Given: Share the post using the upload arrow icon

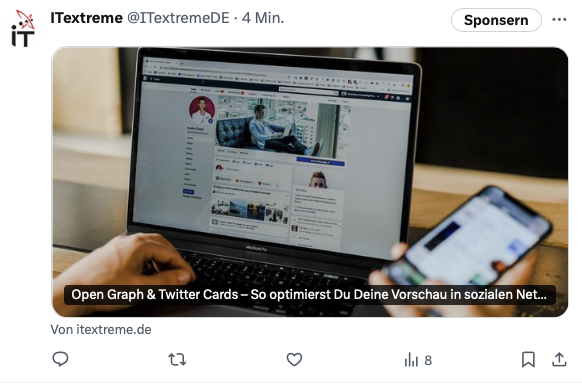Looking at the screenshot, I should 559,359.
